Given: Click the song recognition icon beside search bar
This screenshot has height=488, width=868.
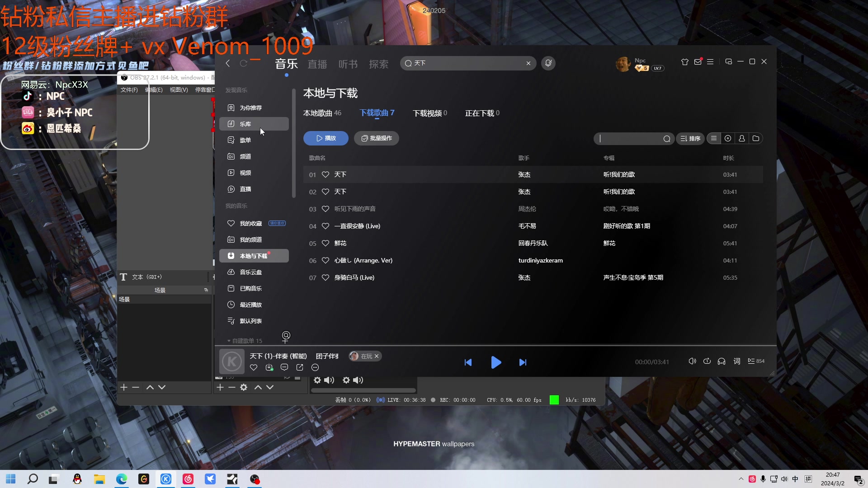Looking at the screenshot, I should 548,63.
